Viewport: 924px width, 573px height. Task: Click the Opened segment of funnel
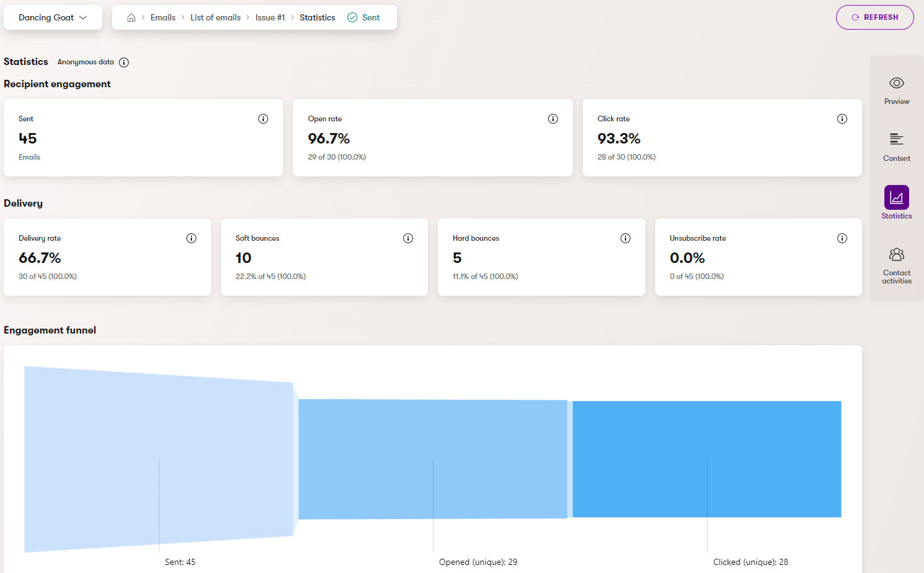point(432,459)
